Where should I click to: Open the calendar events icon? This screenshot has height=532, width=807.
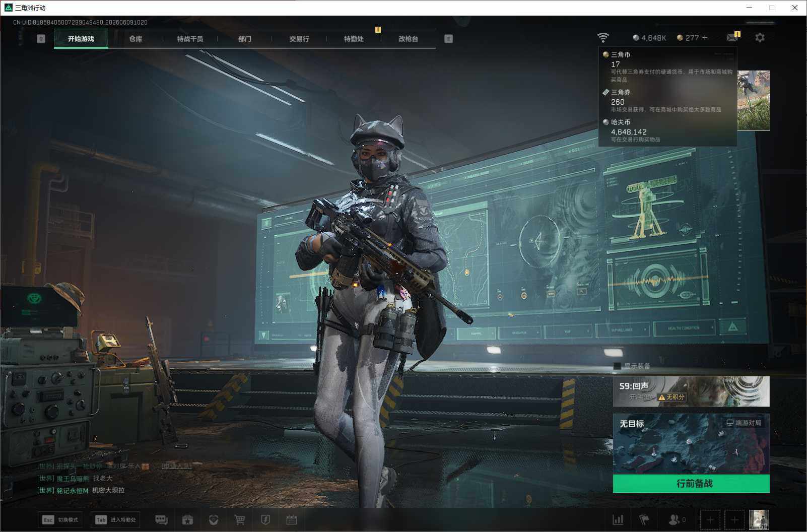[292, 520]
